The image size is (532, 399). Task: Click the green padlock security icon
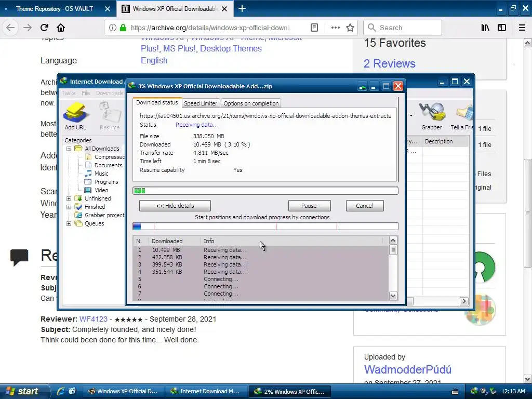point(123,28)
